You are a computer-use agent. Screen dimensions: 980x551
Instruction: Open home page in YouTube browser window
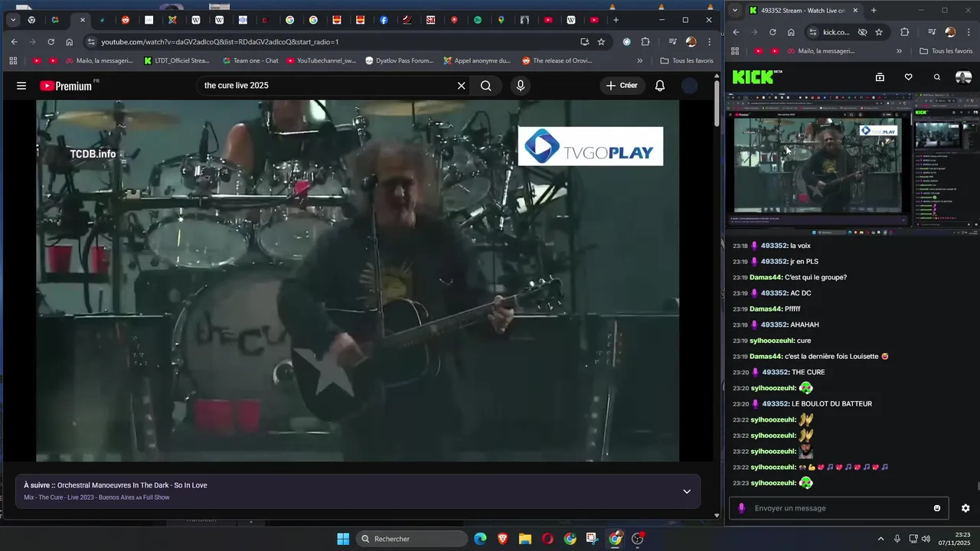click(70, 42)
